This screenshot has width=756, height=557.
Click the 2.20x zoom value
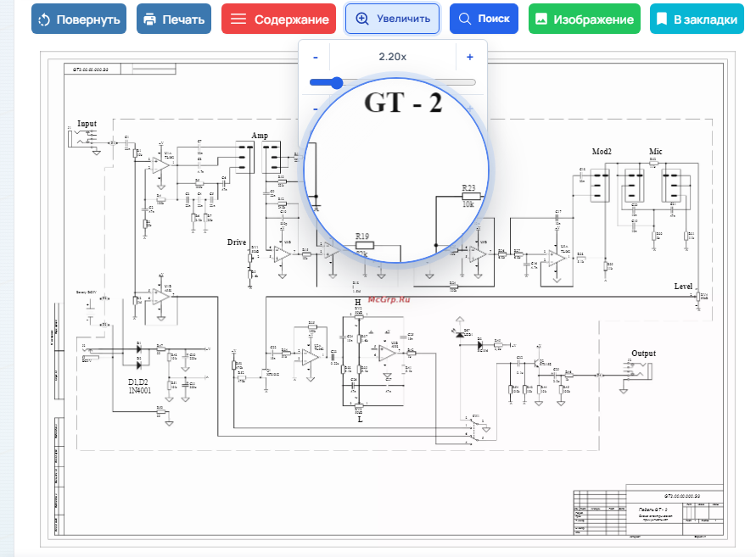pyautogui.click(x=393, y=57)
